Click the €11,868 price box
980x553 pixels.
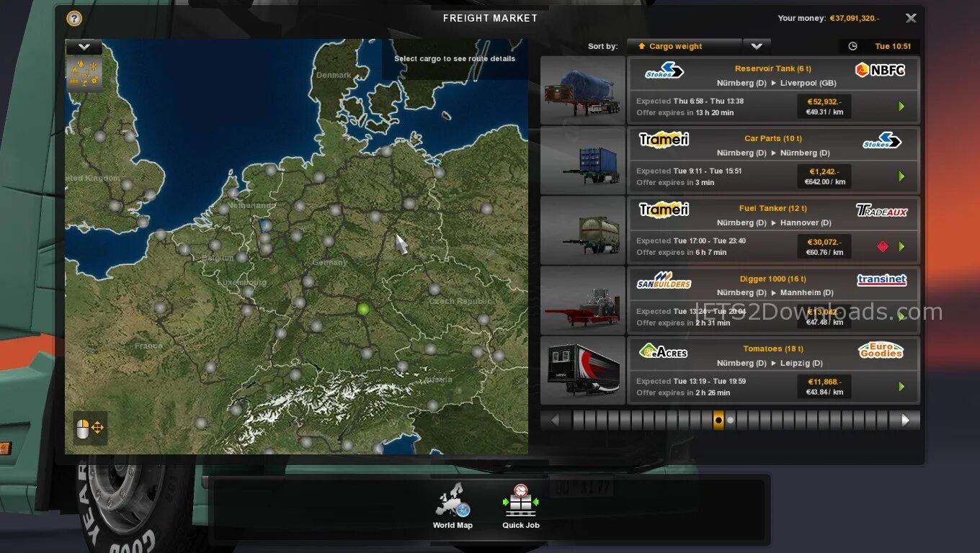(824, 387)
